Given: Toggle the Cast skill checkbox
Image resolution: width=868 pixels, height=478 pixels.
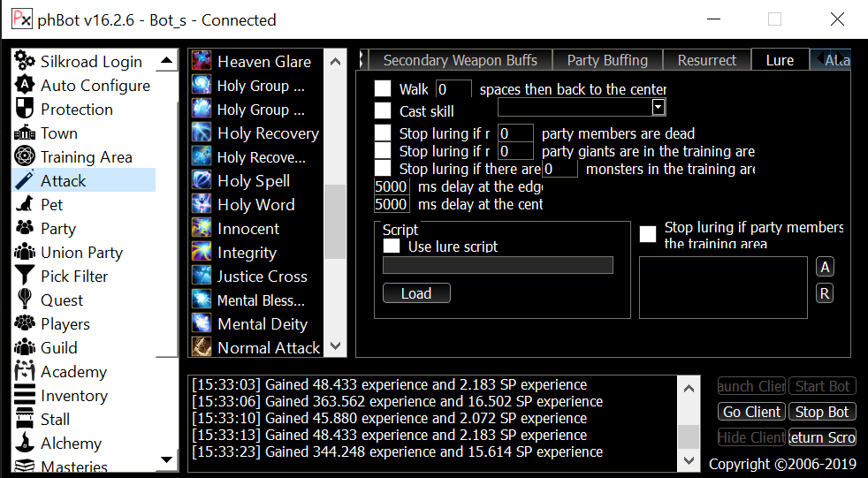Looking at the screenshot, I should (x=383, y=110).
